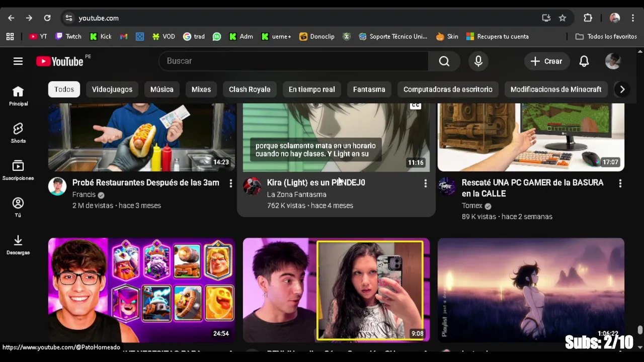Select the Todos filter chip
Viewport: 644px width, 362px height.
pyautogui.click(x=64, y=89)
